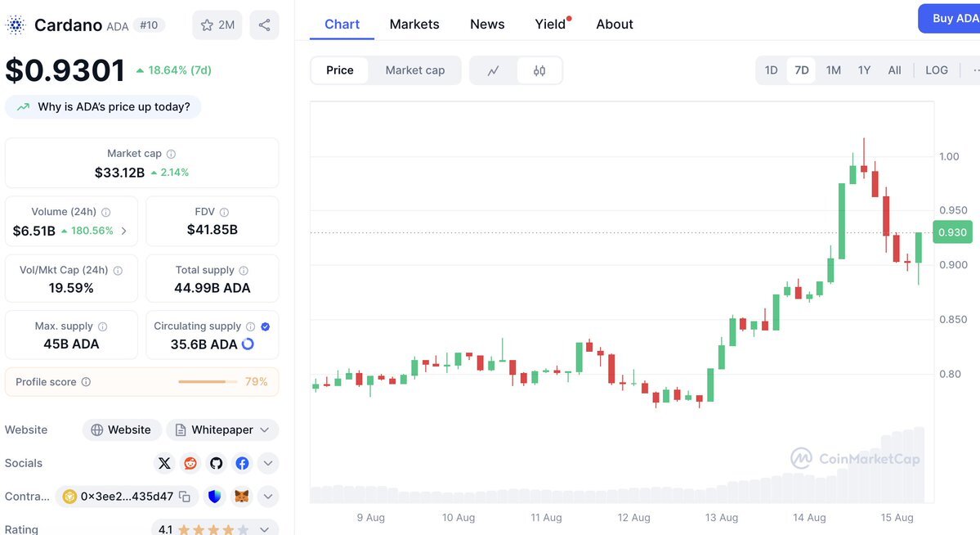
Task: Click the Profile score 79% bar
Action: pos(208,382)
